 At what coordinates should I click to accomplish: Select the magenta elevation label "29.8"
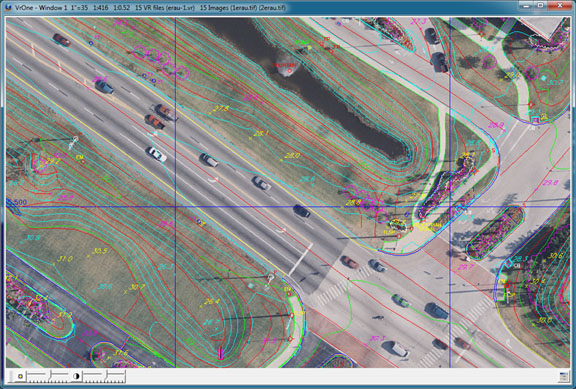(550, 183)
